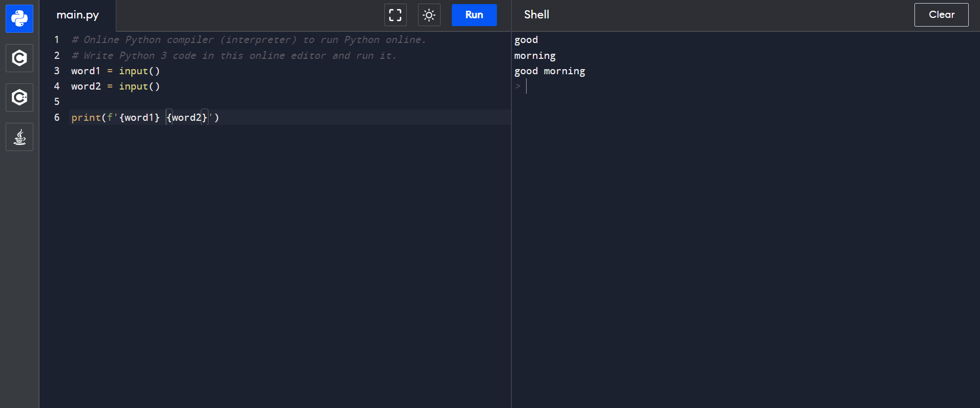Click the word1 = input() line

point(115,71)
